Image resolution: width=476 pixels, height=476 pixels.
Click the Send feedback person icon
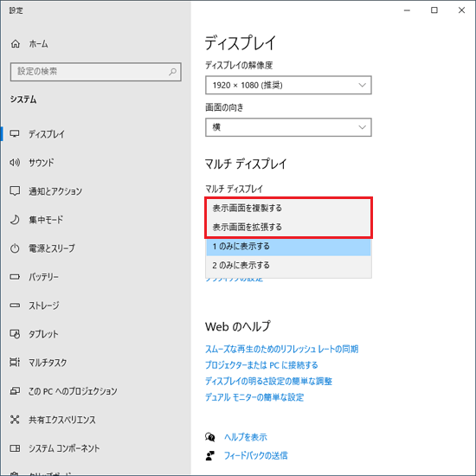pos(210,455)
